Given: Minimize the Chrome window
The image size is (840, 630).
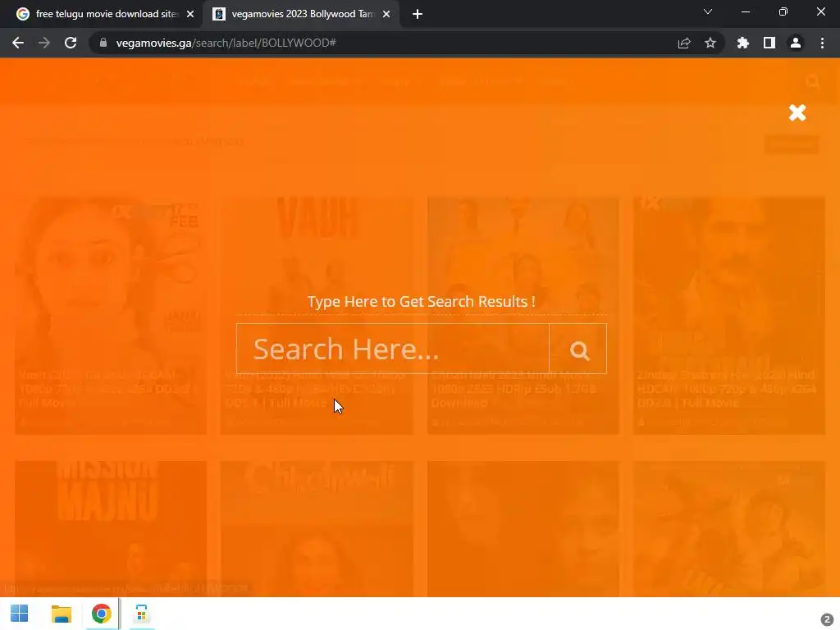Looking at the screenshot, I should [x=745, y=11].
